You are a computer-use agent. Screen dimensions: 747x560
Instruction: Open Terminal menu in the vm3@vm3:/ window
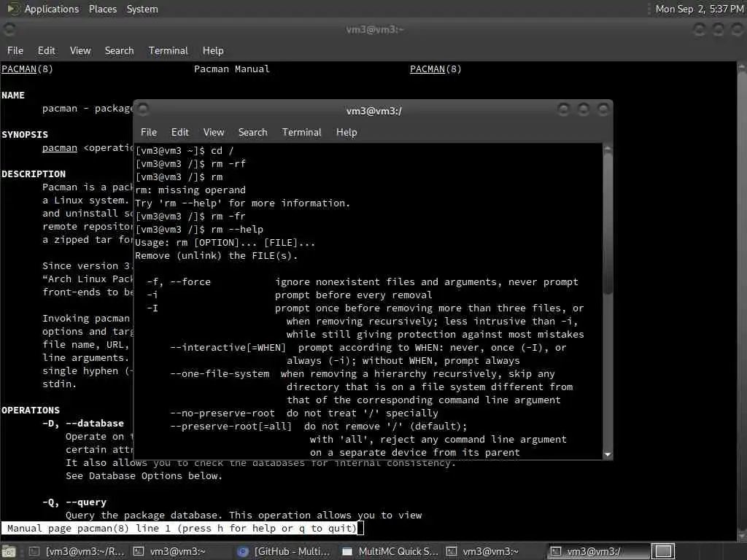[301, 133]
